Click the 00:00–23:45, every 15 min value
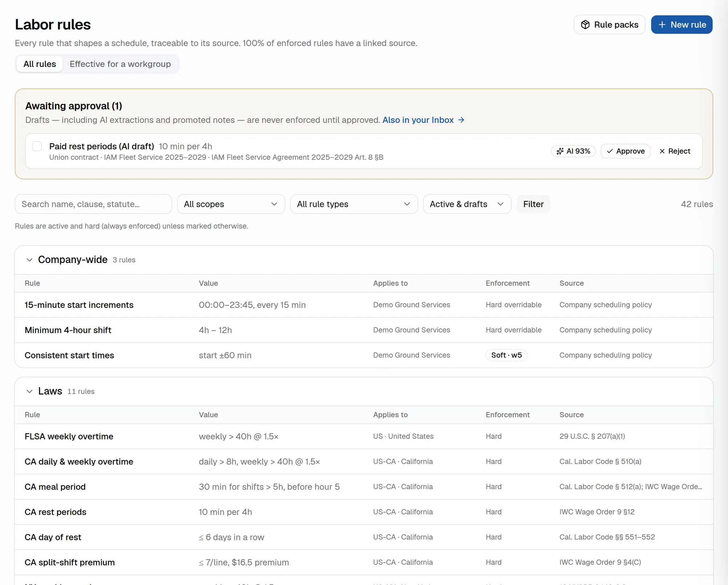 coord(252,305)
